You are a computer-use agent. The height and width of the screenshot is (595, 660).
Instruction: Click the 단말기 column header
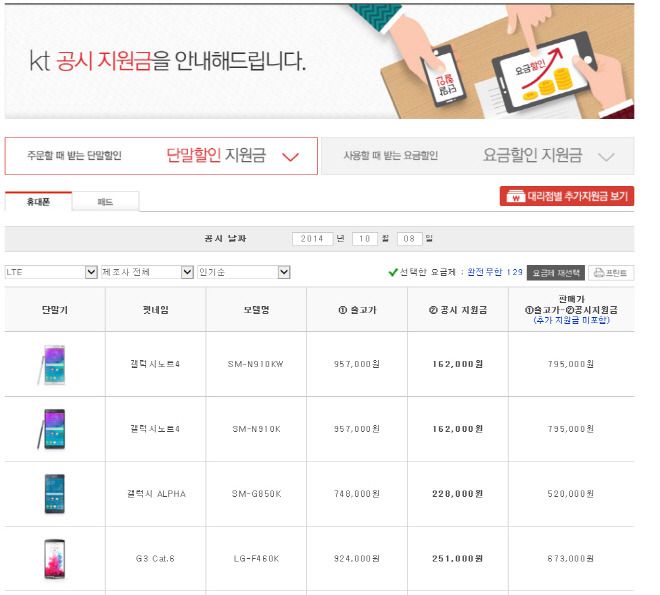coord(55,310)
